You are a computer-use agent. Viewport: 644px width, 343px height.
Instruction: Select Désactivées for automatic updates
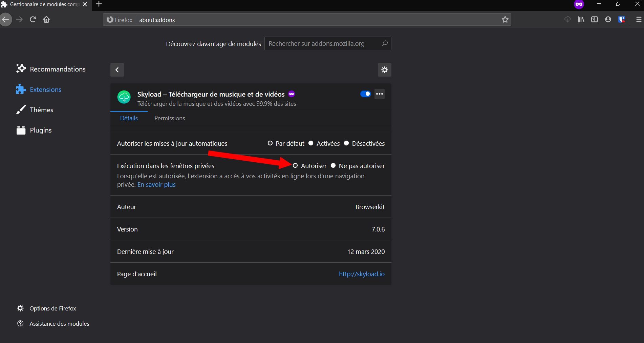coord(346,143)
